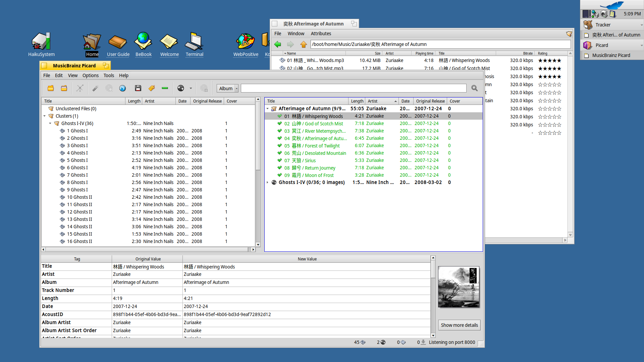
Task: Click the Show more details button
Action: 459,325
